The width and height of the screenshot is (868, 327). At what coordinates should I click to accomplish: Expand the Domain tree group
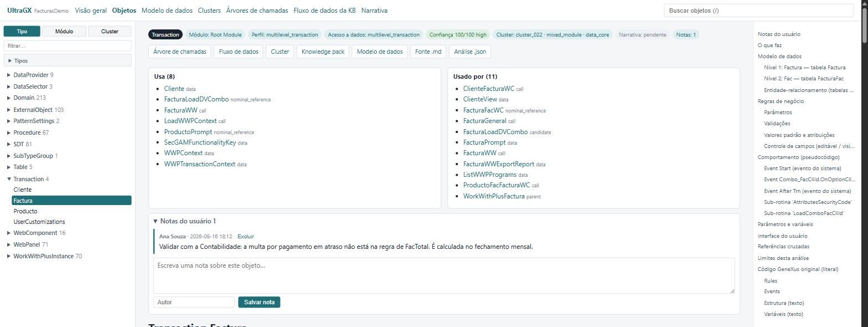click(9, 98)
